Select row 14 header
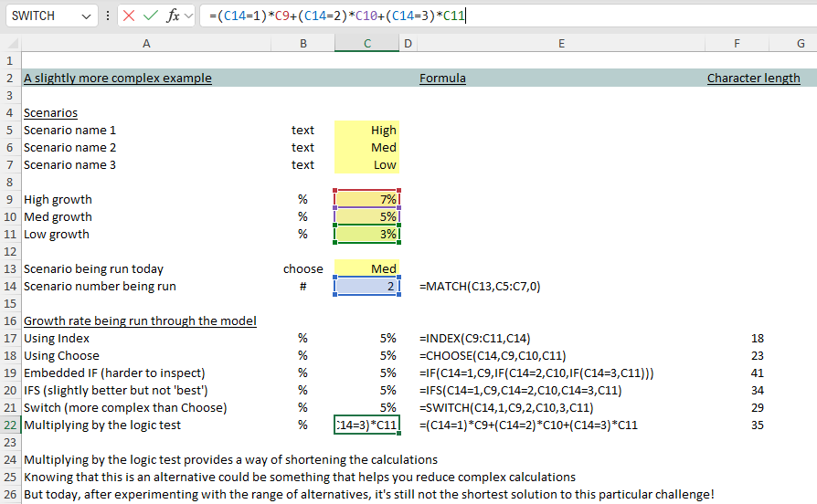 pyautogui.click(x=9, y=287)
